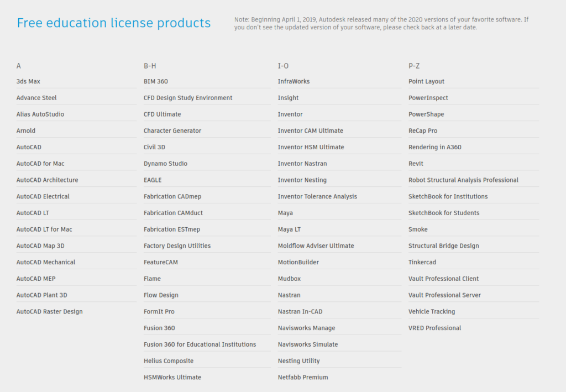Choose AutoCAD for Mac
The width and height of the screenshot is (566, 392).
pyautogui.click(x=40, y=164)
